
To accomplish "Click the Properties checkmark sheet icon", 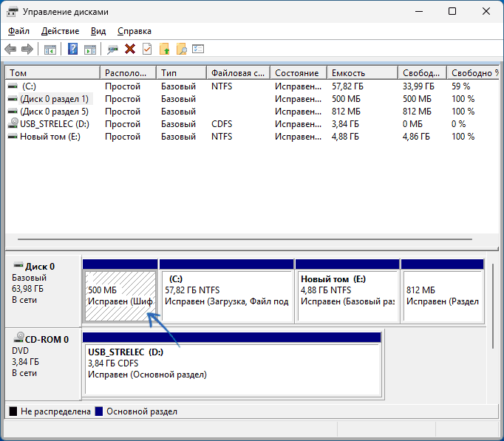I will (147, 49).
